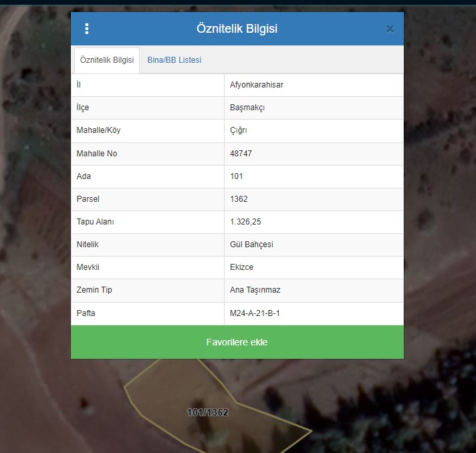Click the Tapu Alanı value 1.326,25

pos(245,222)
